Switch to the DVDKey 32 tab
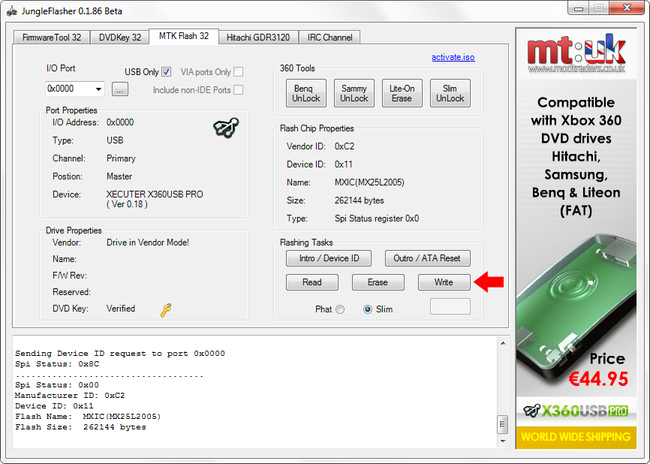Image resolution: width=650 pixels, height=464 pixels. (x=120, y=37)
